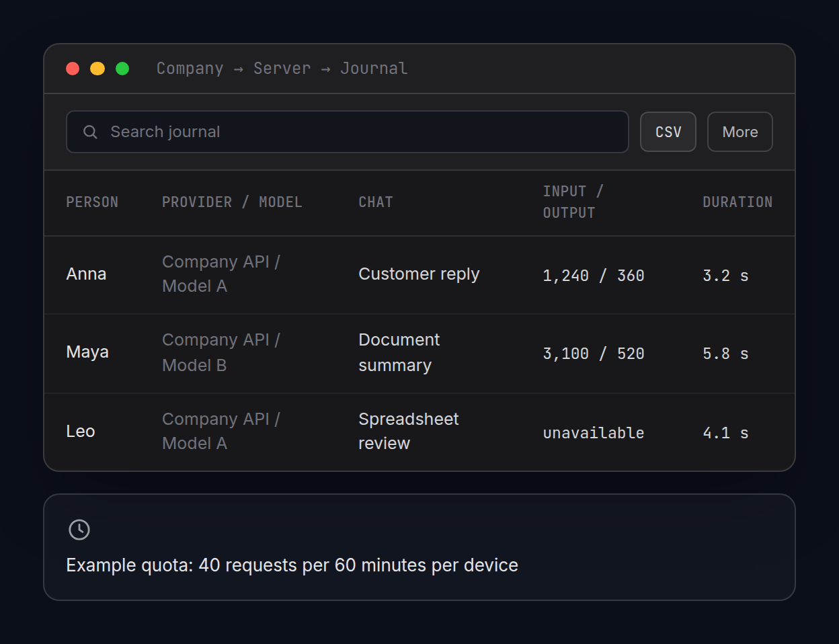Image resolution: width=839 pixels, height=644 pixels.
Task: Select Anna's Customer reply row
Action: pyautogui.click(x=420, y=275)
